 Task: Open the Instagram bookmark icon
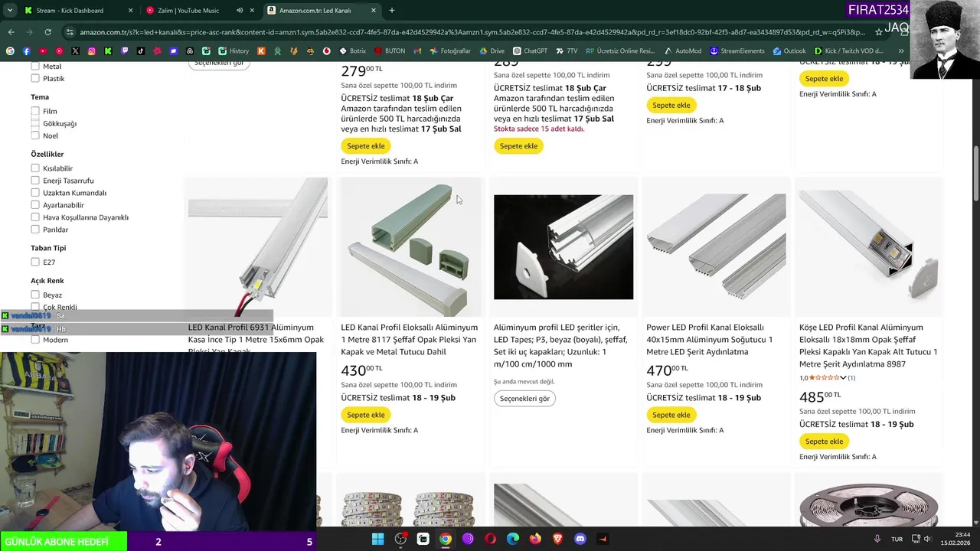(91, 51)
